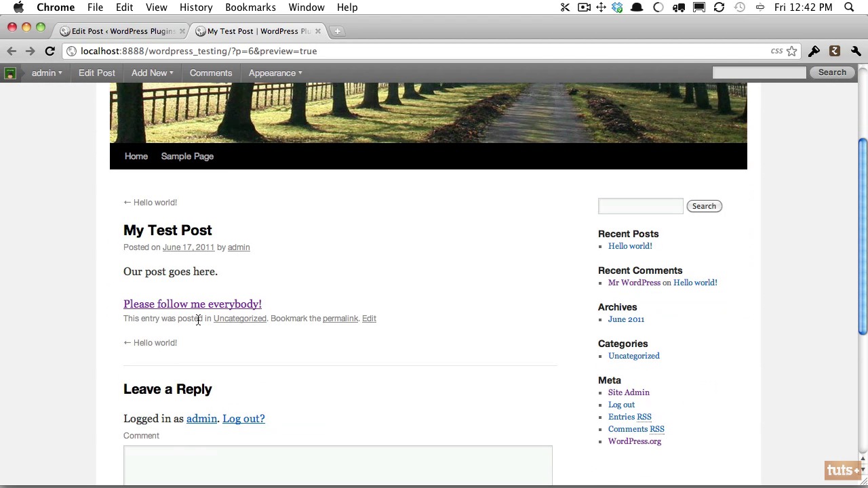Viewport: 868px width, 488px height.
Task: Expand the Appearance dropdown
Action: pos(275,73)
